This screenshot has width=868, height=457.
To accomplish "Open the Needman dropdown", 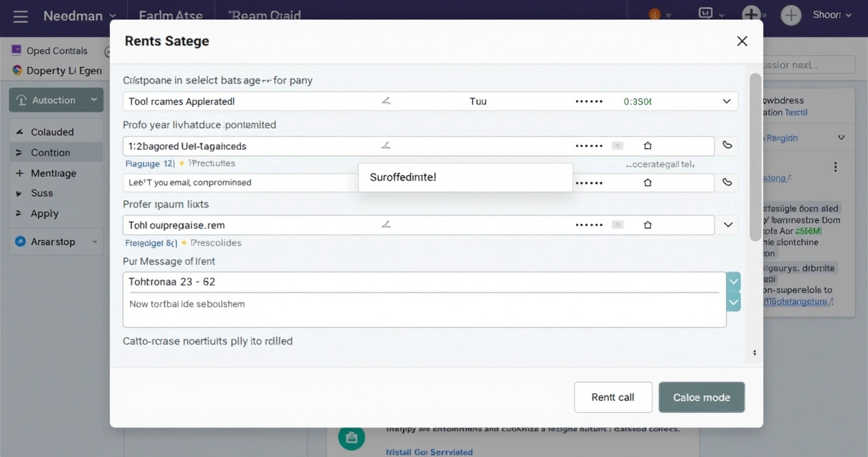I will [79, 16].
